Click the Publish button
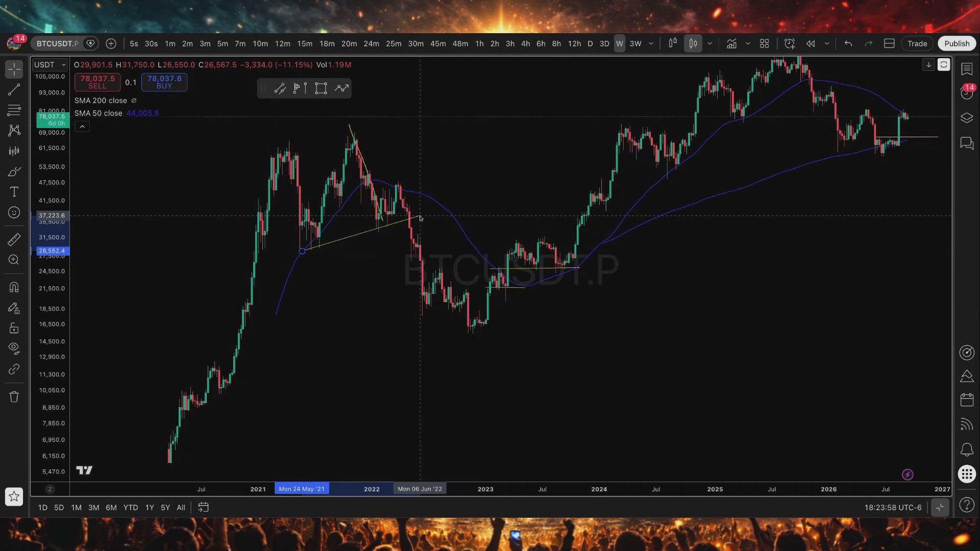This screenshot has width=980, height=551. 957,43
